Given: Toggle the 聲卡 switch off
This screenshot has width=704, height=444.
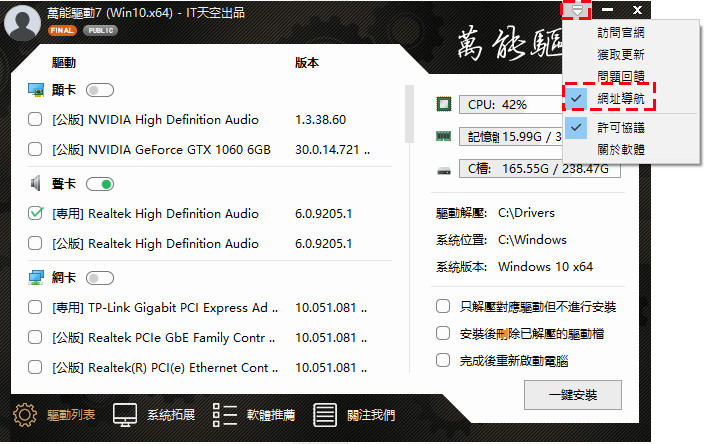Looking at the screenshot, I should point(100,184).
